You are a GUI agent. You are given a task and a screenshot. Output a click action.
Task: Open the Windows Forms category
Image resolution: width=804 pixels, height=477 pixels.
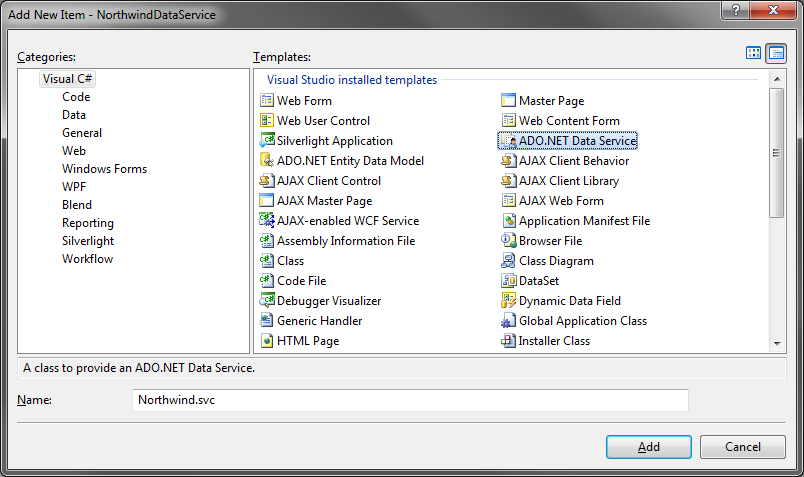pos(105,169)
